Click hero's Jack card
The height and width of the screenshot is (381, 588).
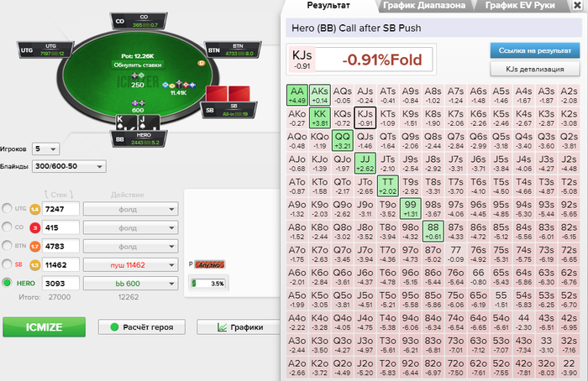click(149, 123)
